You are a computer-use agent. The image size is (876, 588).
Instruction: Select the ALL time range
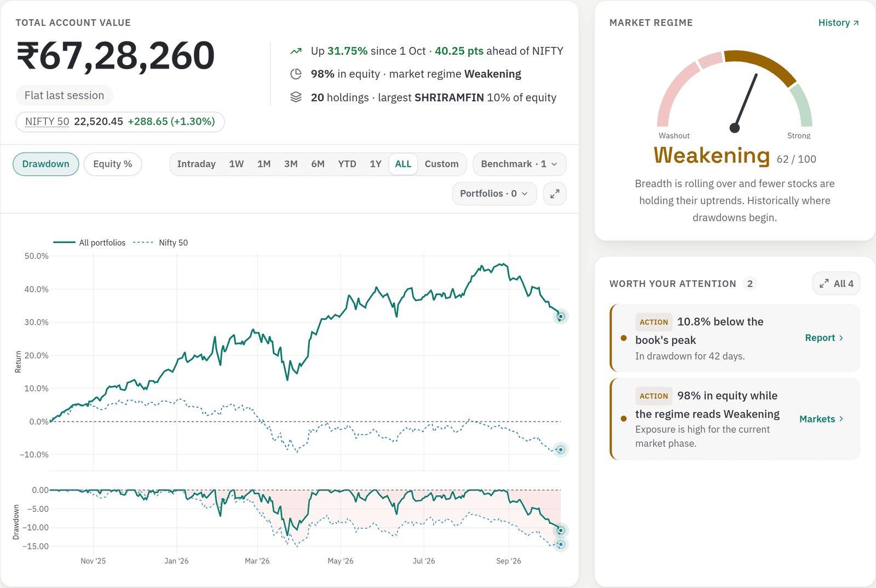[x=403, y=164]
